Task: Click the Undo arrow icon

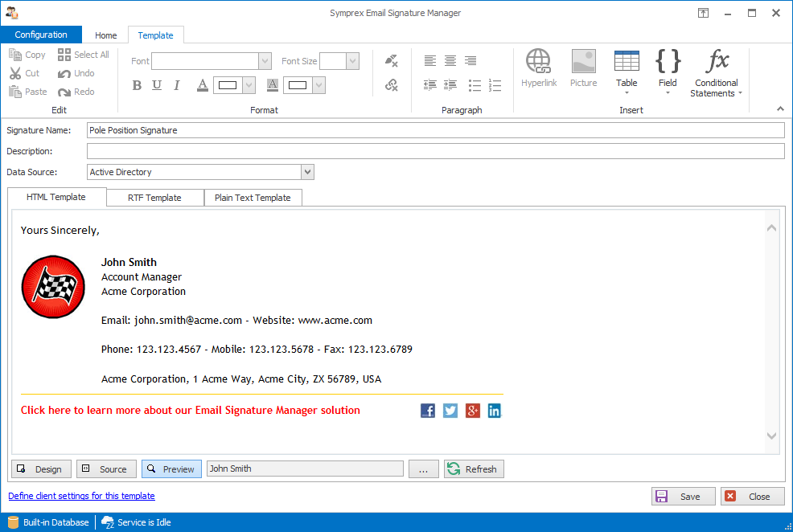Action: [x=64, y=74]
